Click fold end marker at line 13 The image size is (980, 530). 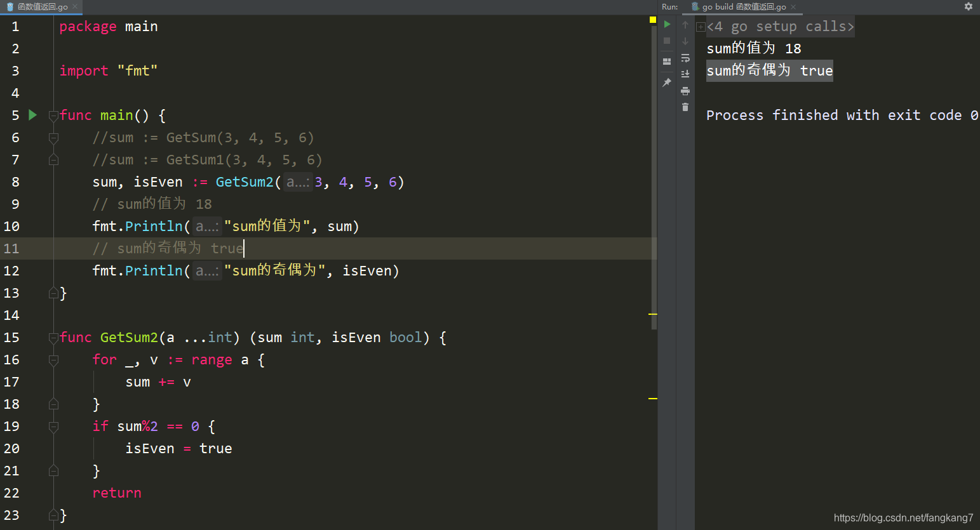[x=53, y=293]
